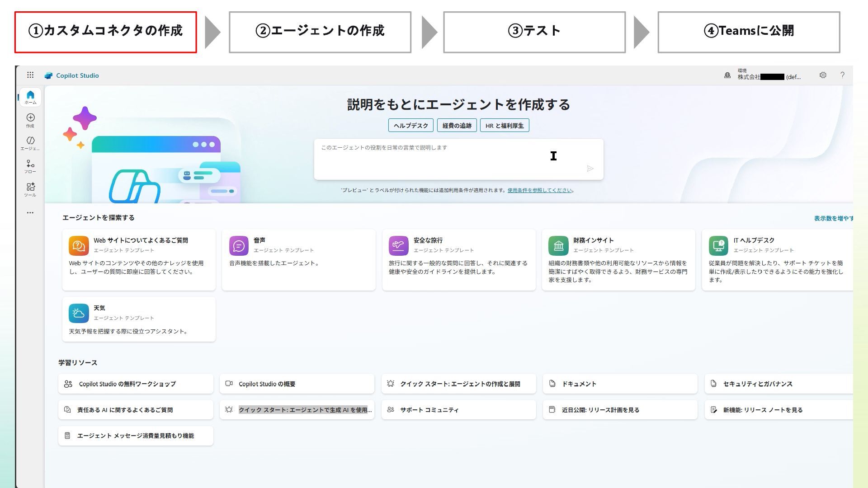Click the 天気 template icon
The width and height of the screenshot is (868, 488).
[x=79, y=313]
